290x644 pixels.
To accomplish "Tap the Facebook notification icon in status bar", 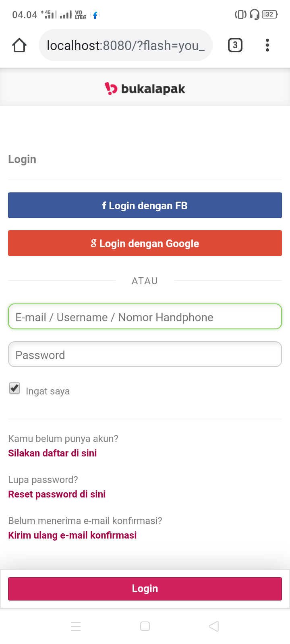I will coord(95,15).
